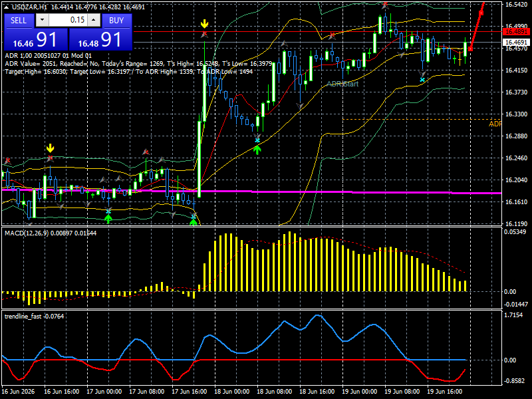Viewport: 532px width, 399px height.
Task: Click the 18 Jun 16:00 time label
Action: [x=317, y=391]
